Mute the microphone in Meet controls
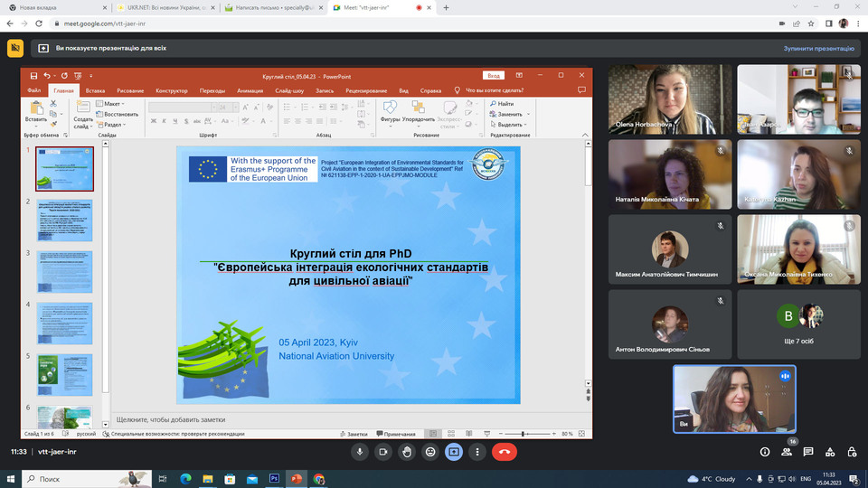Viewport: 868px width, 488px height. pos(360,451)
